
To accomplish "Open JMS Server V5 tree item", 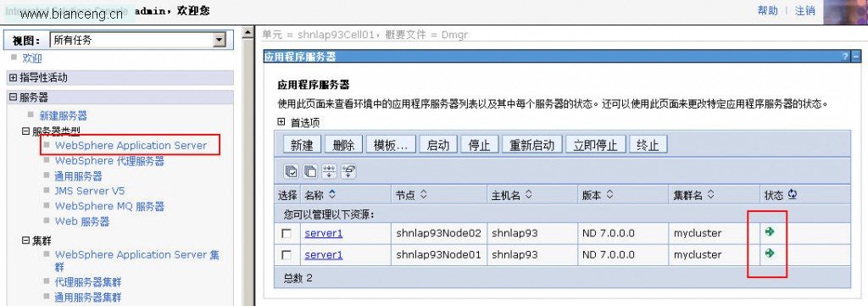I will [x=90, y=191].
